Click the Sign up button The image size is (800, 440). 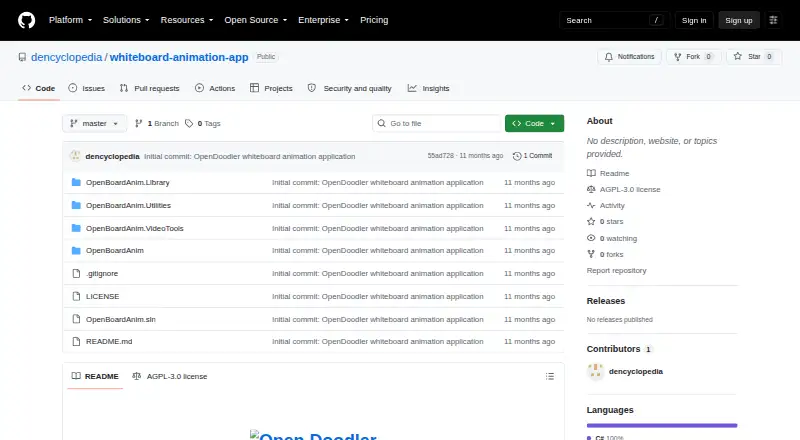tap(739, 20)
